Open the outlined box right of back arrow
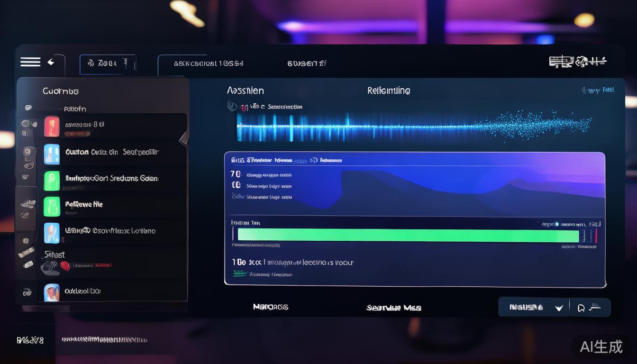637x364 pixels. point(108,64)
